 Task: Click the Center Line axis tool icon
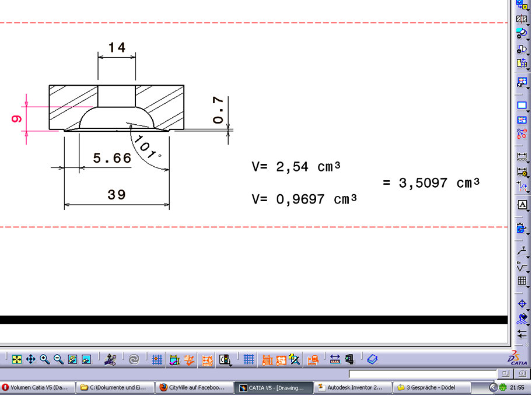coord(522,304)
